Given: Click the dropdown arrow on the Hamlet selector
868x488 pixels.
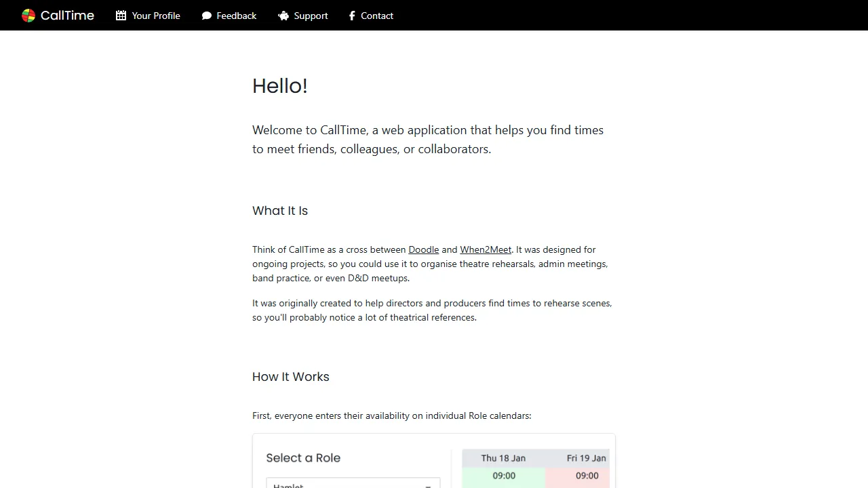Looking at the screenshot, I should 428,485.
